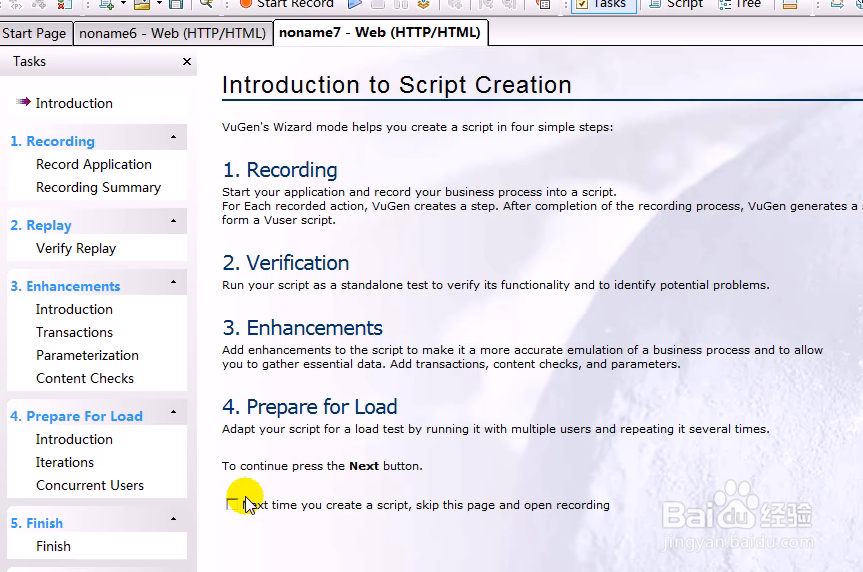Open dropdown arrow next to new script icon
The image size is (863, 572).
[x=123, y=3]
